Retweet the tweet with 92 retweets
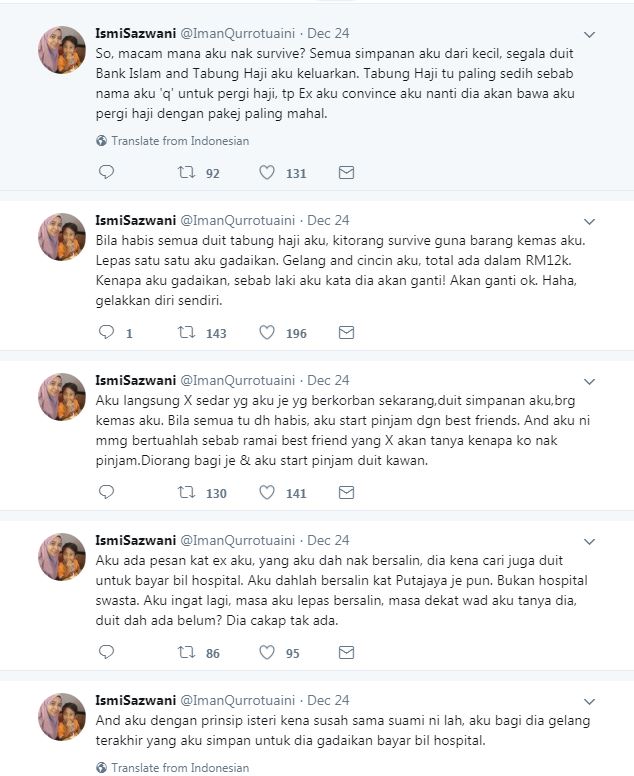Image resolution: width=634 pixels, height=776 pixels. [x=185, y=173]
